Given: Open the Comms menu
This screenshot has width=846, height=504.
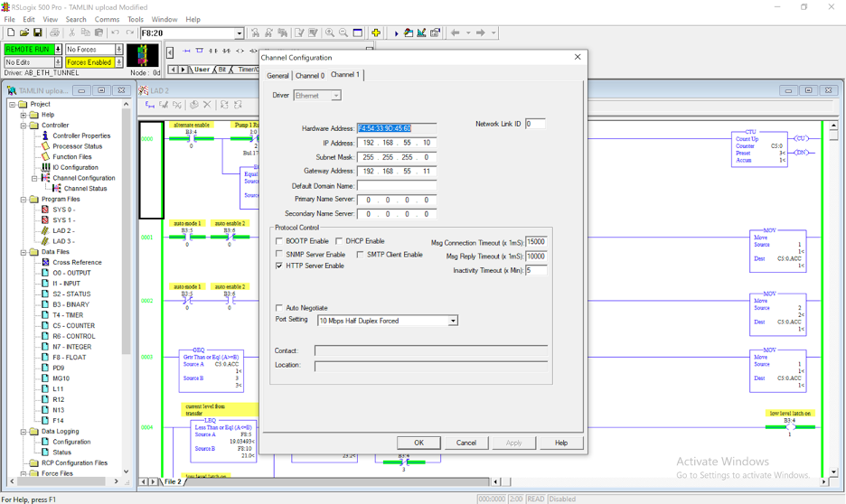Looking at the screenshot, I should click(107, 19).
